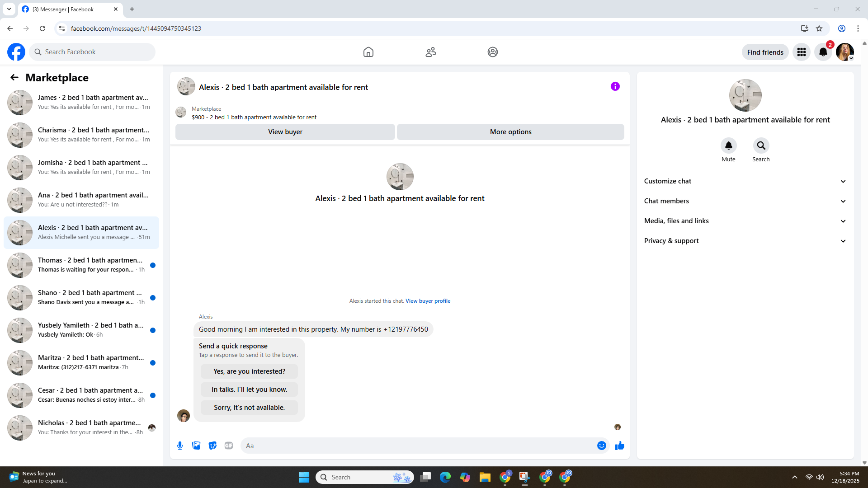868x488 pixels.
Task: Open Facebook notifications bell
Action: coord(823,52)
